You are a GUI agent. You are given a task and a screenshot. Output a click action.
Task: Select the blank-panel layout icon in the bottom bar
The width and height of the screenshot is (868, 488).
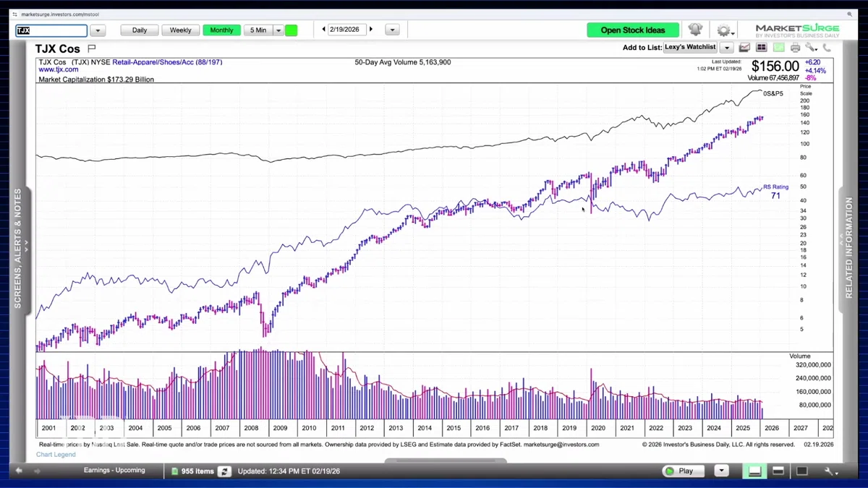[x=802, y=471]
